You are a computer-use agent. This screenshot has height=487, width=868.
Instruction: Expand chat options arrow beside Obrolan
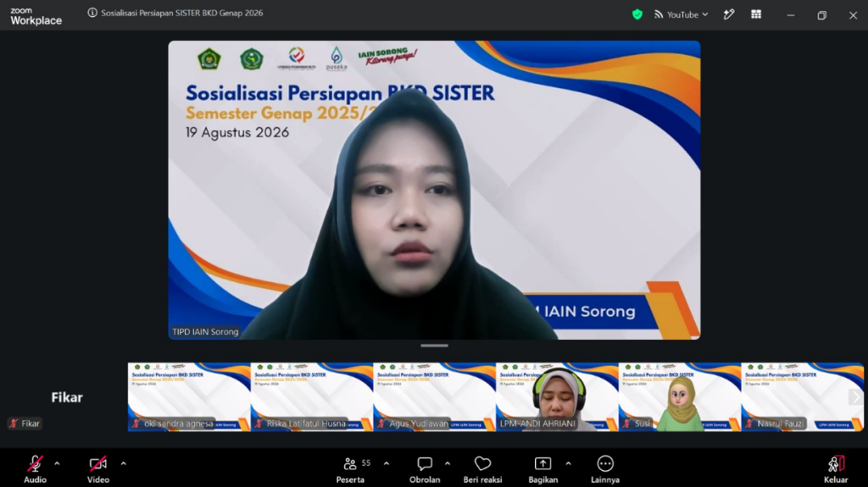448,464
